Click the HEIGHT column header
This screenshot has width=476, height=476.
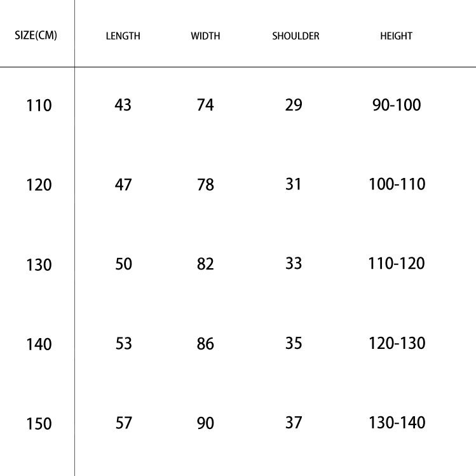click(x=396, y=36)
